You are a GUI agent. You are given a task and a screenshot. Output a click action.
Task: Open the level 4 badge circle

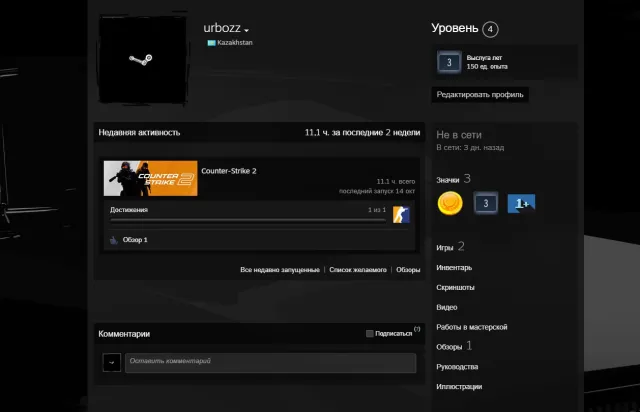pyautogui.click(x=490, y=29)
